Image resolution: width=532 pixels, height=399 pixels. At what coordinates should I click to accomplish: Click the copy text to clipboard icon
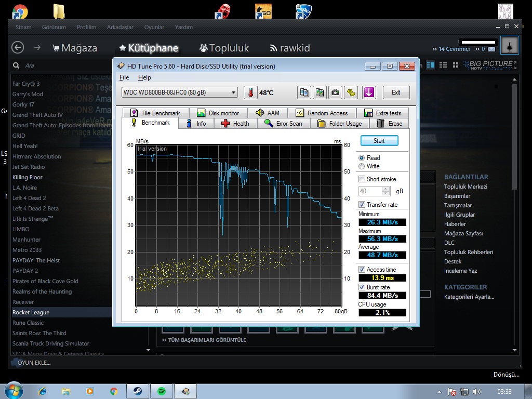coord(304,92)
